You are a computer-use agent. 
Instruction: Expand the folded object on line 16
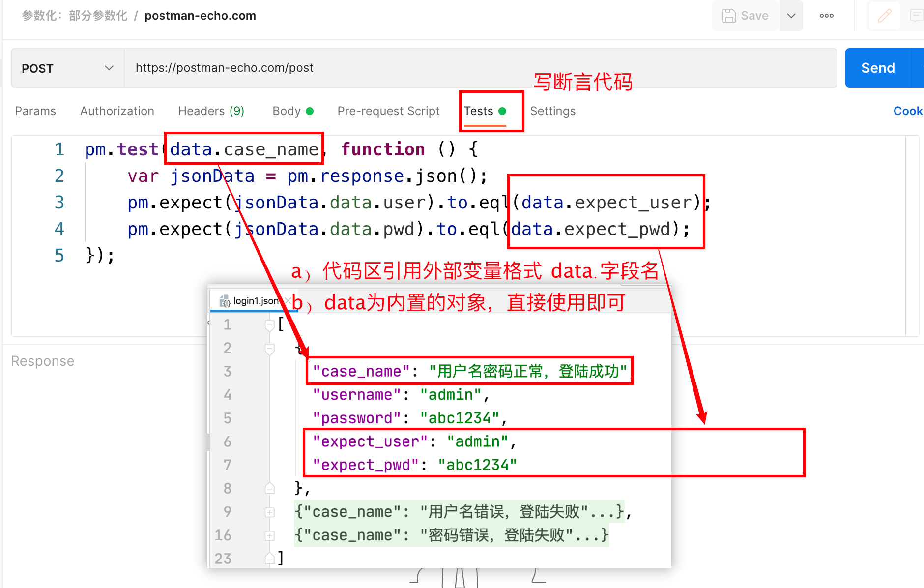tap(269, 535)
